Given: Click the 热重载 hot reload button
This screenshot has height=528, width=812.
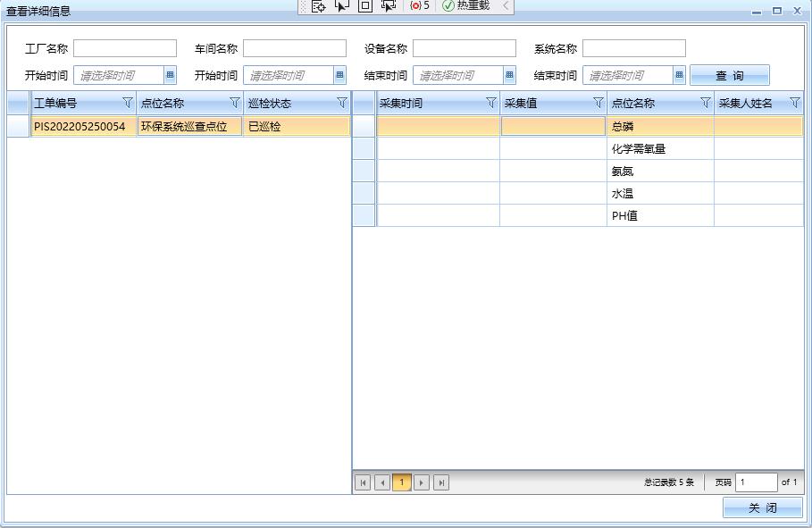Looking at the screenshot, I should click(x=466, y=5).
